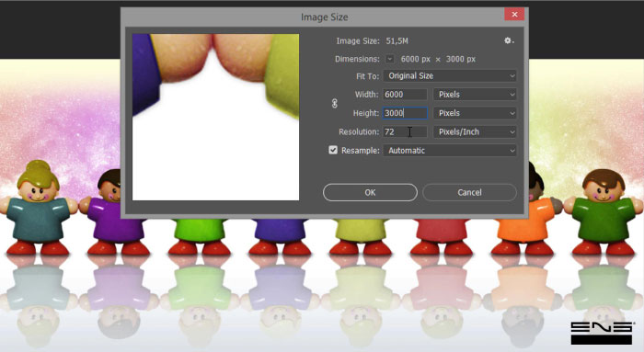644x352 pixels.
Task: Click in the Height field showing 3000
Action: pyautogui.click(x=405, y=113)
